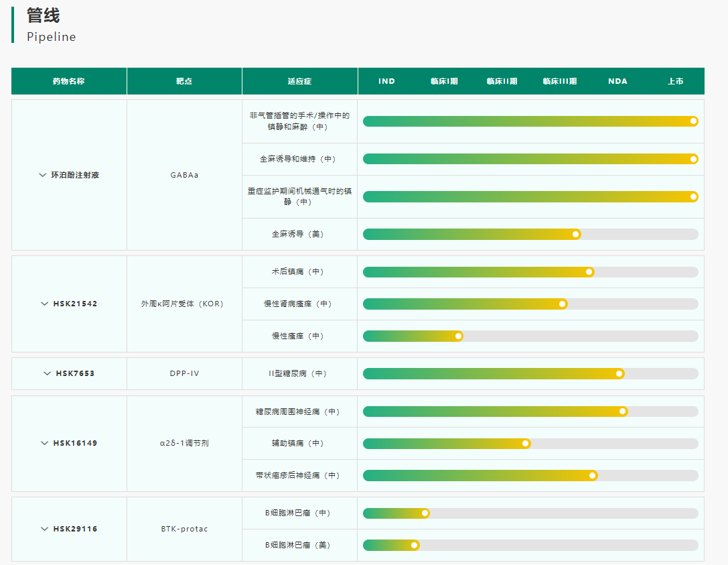Click the BTK-protac target cell

click(x=184, y=529)
